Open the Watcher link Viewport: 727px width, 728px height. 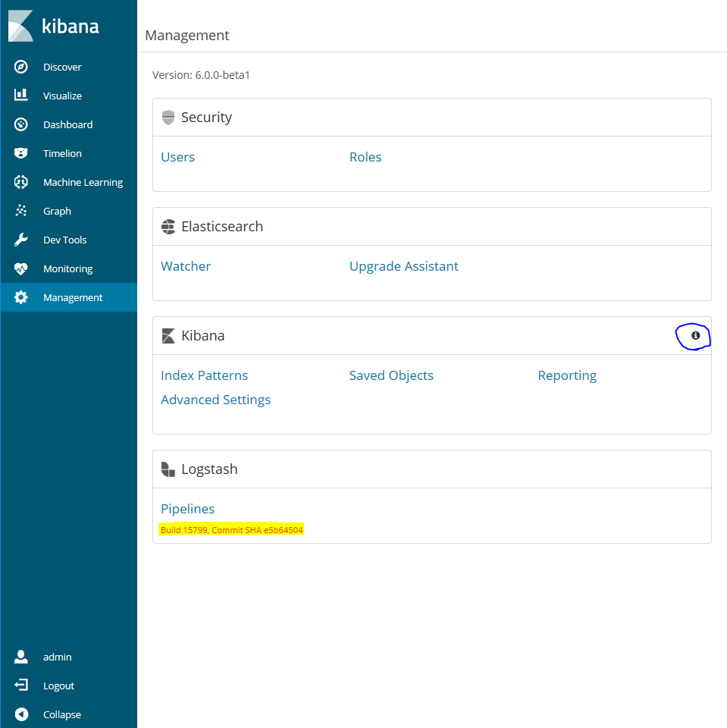(186, 266)
